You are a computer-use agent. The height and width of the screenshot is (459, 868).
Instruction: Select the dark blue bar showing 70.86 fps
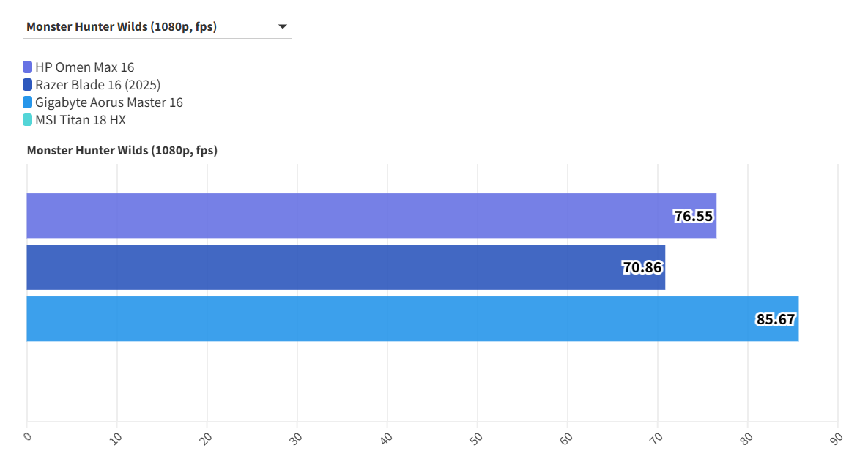pos(344,267)
